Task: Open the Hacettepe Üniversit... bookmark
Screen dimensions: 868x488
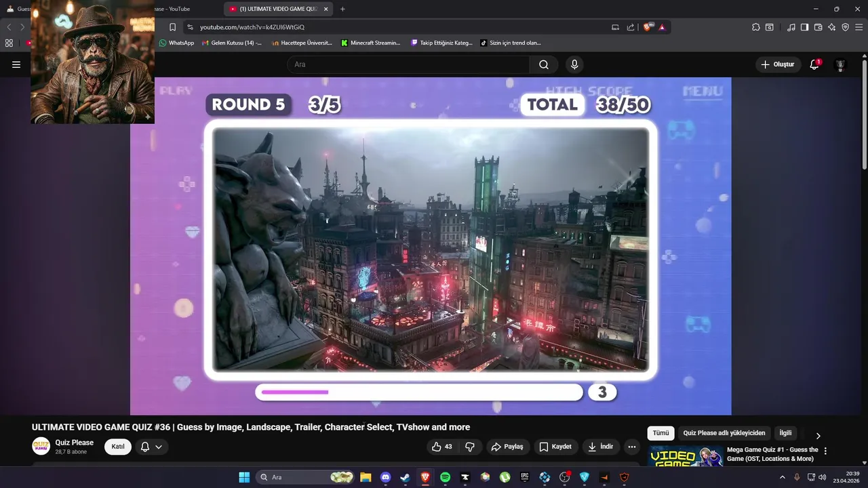Action: [x=302, y=43]
